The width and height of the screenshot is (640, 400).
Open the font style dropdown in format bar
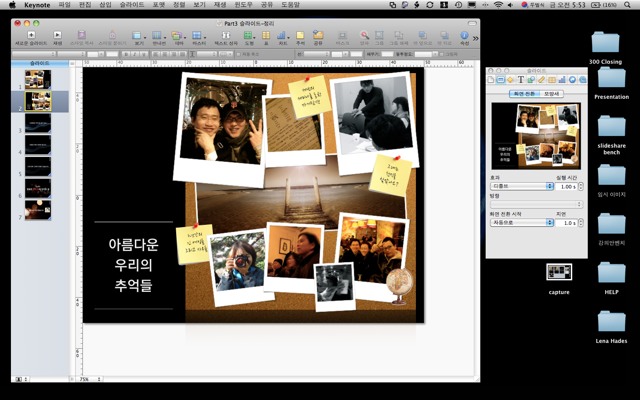click(71, 54)
